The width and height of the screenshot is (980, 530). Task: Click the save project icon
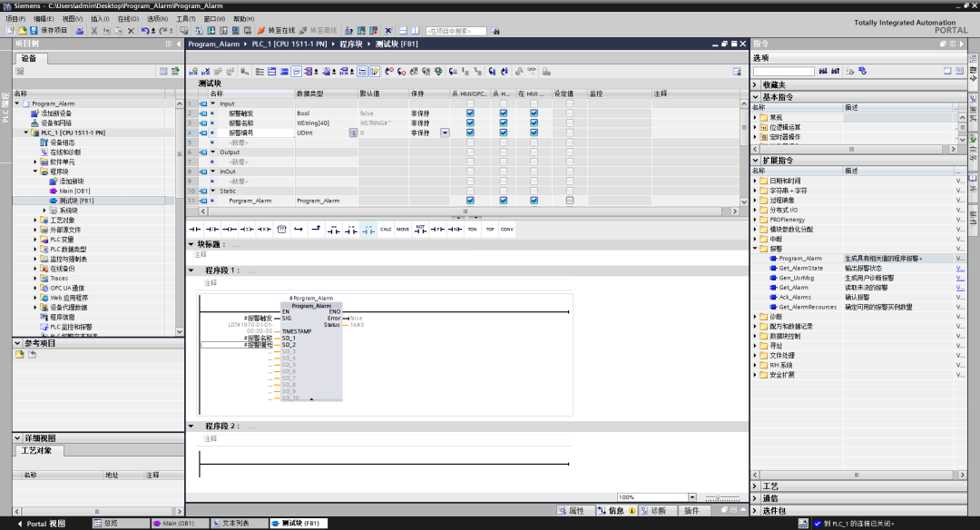click(x=34, y=30)
